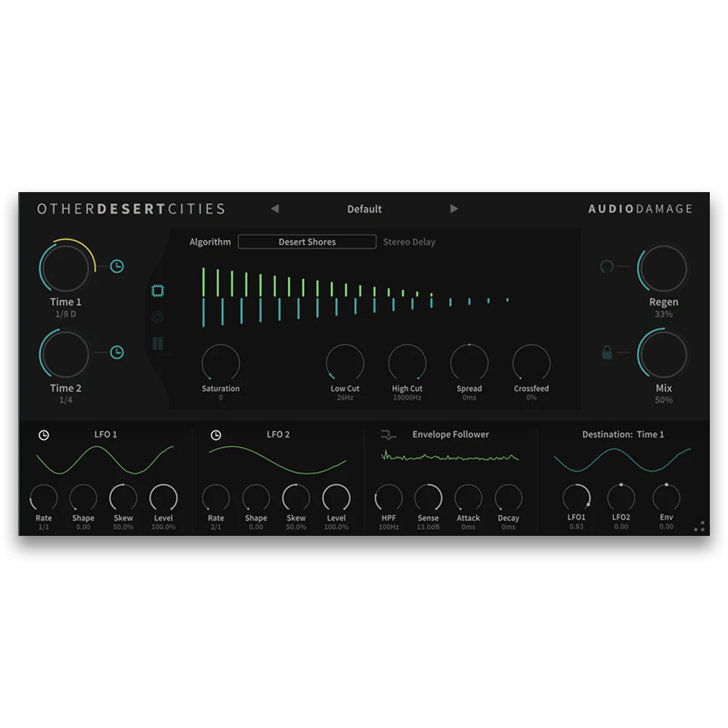Click the Regen value 33%

pyautogui.click(x=663, y=314)
